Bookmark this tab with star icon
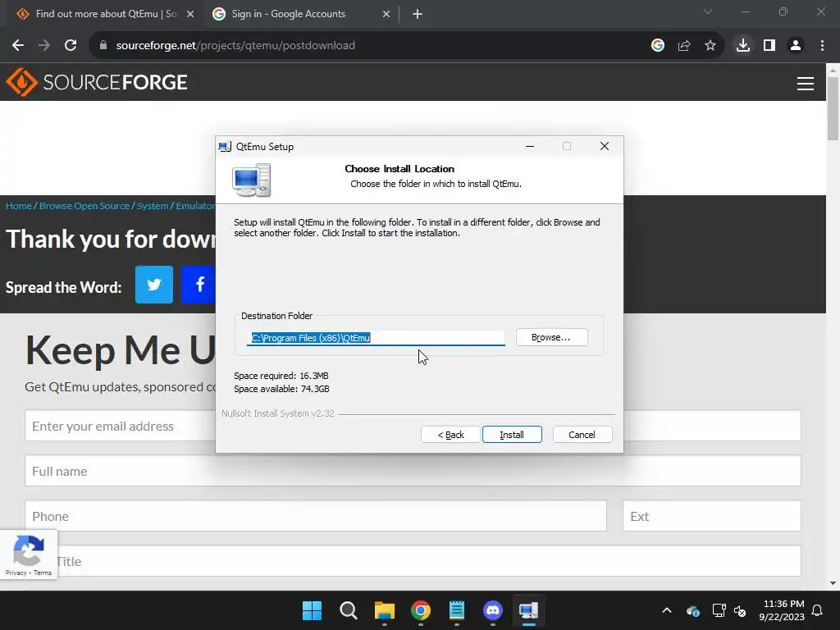The image size is (840, 630). pyautogui.click(x=710, y=46)
